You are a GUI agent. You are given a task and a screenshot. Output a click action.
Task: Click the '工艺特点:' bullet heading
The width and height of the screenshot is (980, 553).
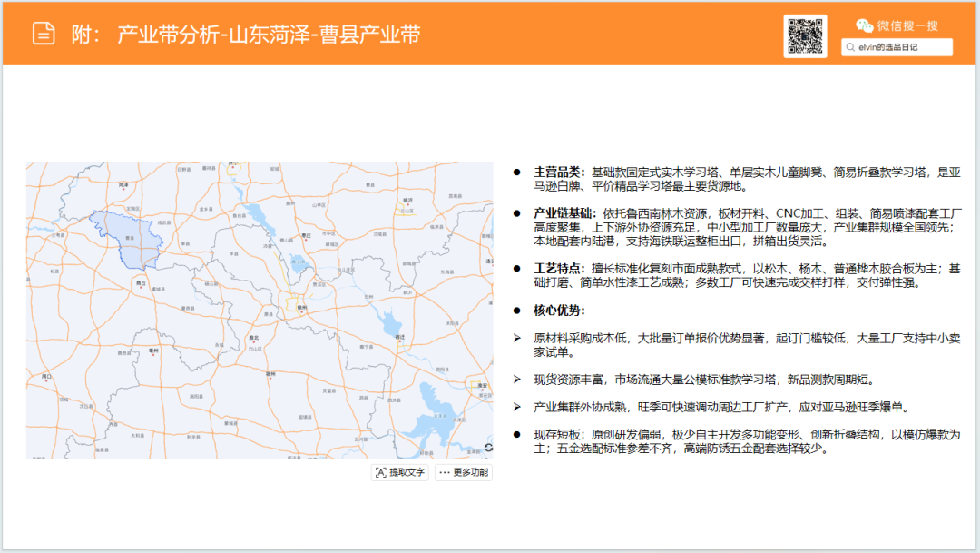[x=559, y=269]
